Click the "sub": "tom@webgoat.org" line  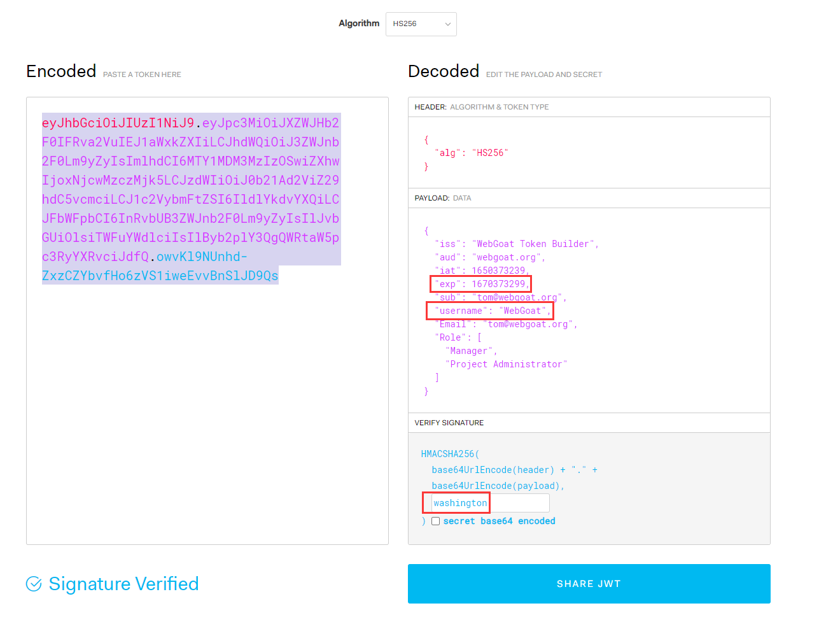[501, 297]
